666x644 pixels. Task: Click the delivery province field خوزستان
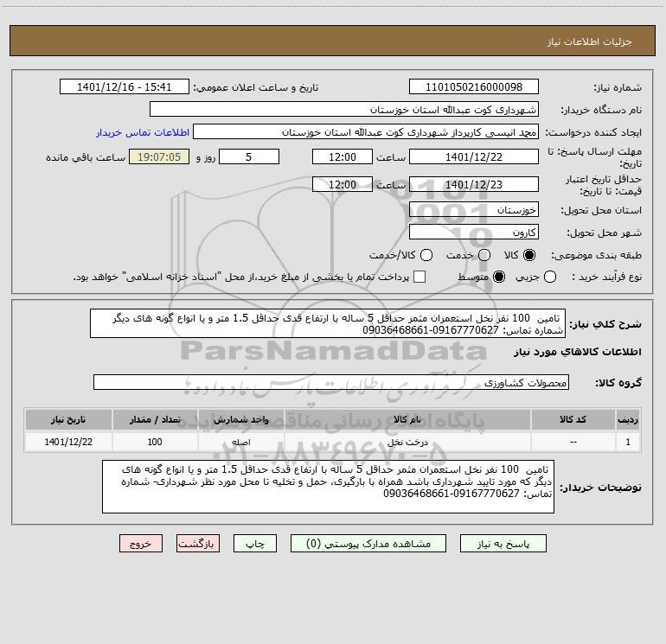tap(474, 209)
